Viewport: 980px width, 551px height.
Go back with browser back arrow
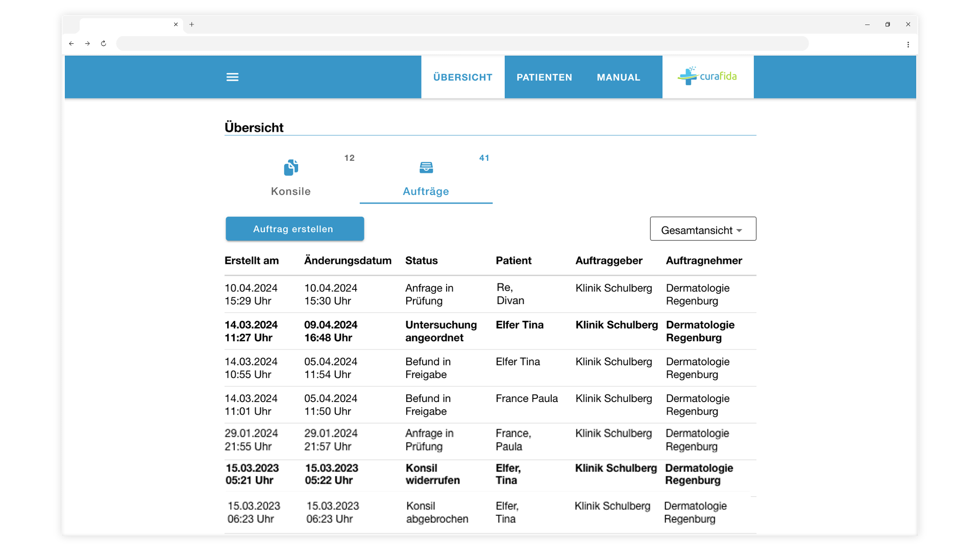[71, 43]
